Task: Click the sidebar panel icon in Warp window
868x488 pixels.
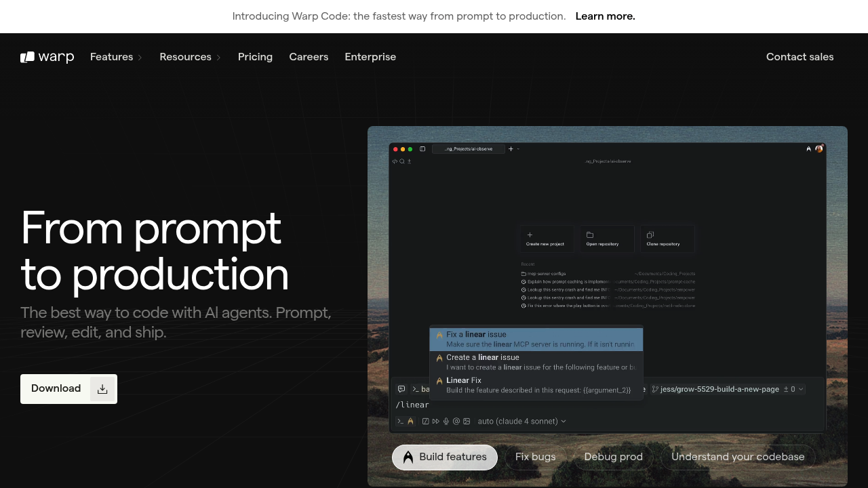Action: (422, 149)
